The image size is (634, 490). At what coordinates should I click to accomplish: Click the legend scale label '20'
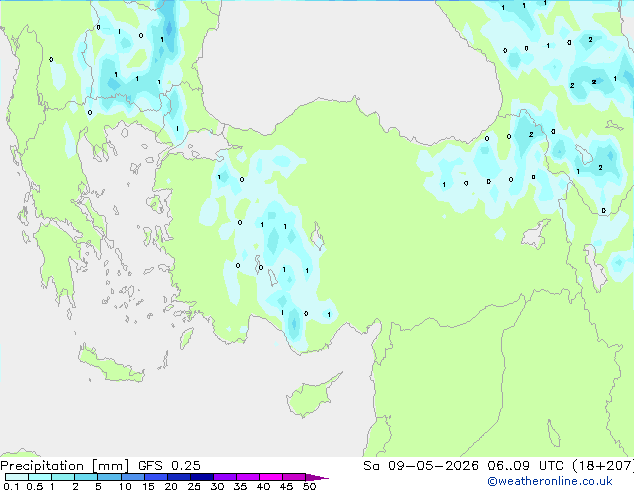coord(171,486)
